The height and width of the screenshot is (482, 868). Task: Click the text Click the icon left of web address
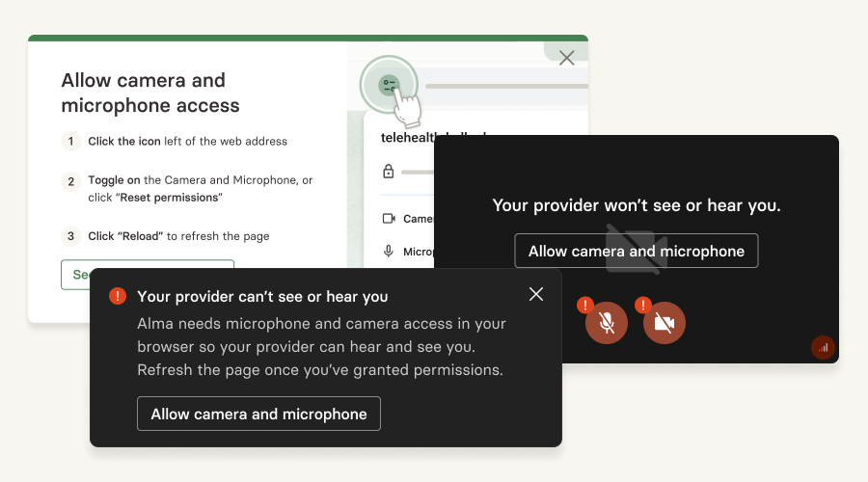coord(188,141)
